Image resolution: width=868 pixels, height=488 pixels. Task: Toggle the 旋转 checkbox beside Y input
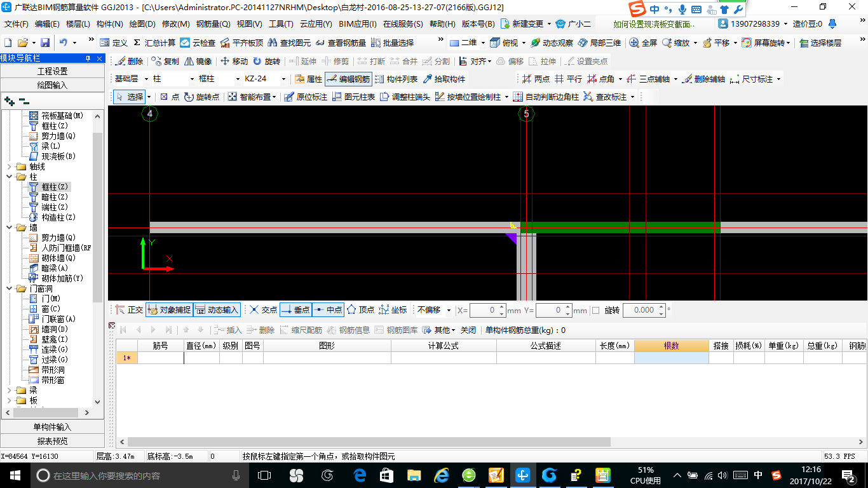coord(595,310)
